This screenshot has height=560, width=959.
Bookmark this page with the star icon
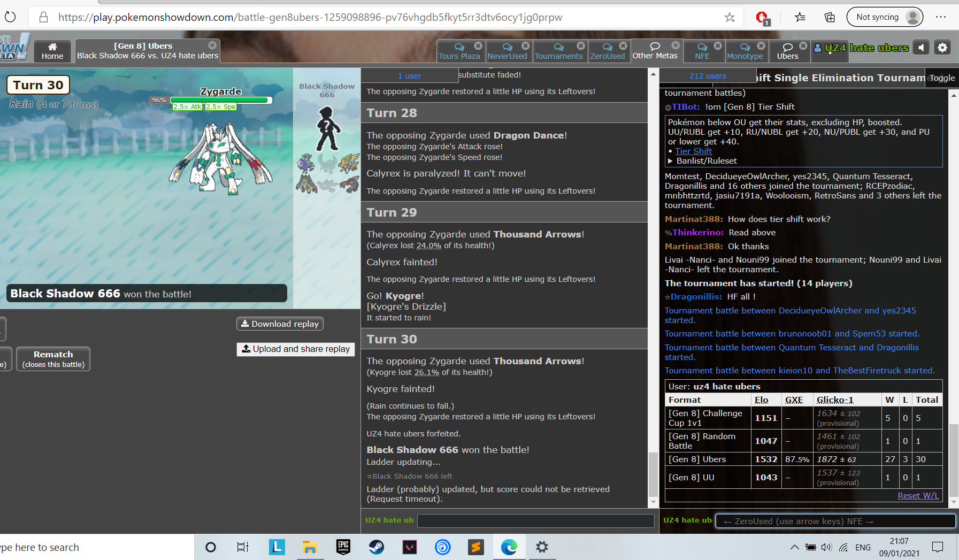(x=730, y=17)
